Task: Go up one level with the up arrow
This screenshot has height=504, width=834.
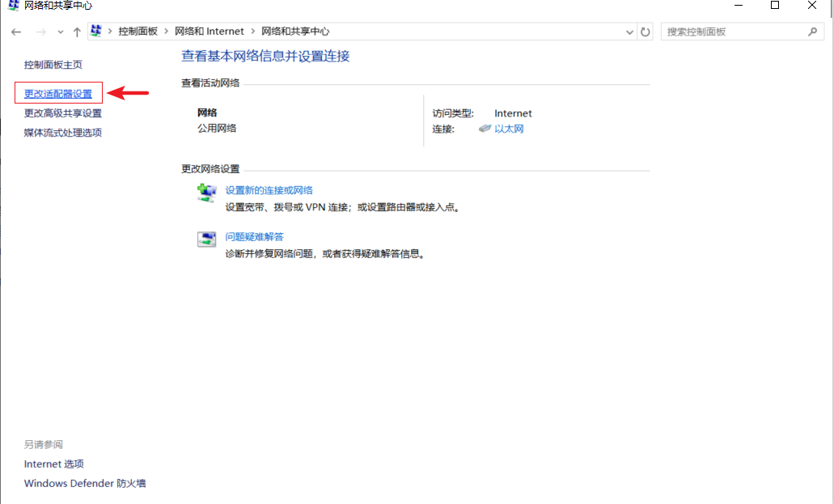Action: click(77, 32)
